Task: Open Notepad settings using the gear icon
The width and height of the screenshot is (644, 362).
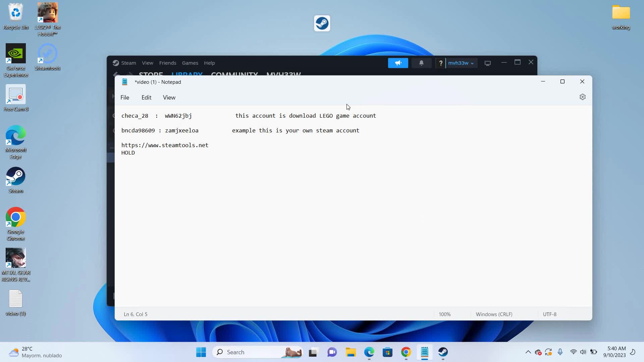Action: [583, 97]
